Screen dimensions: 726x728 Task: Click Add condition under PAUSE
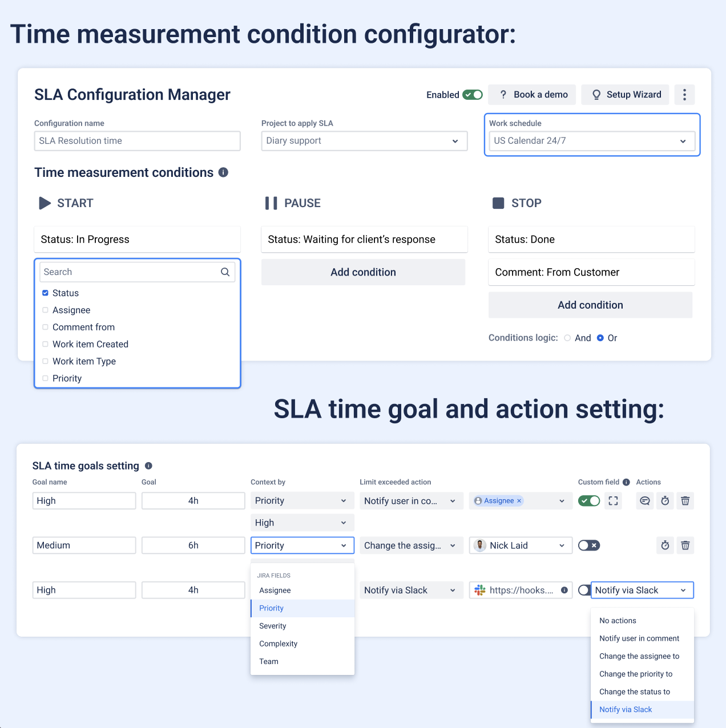(x=363, y=272)
